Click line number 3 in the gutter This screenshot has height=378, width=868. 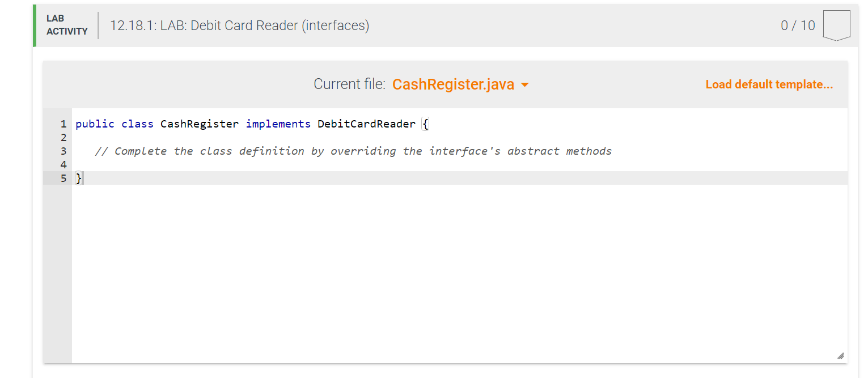(x=63, y=151)
